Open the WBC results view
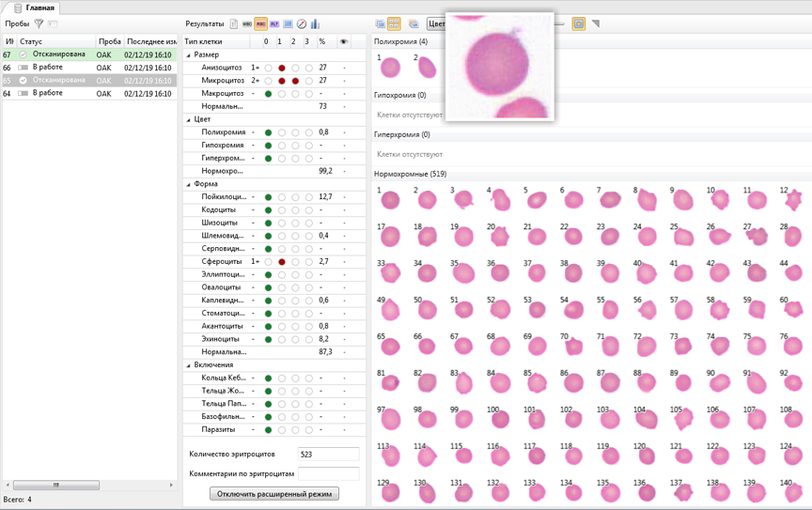 pyautogui.click(x=247, y=23)
